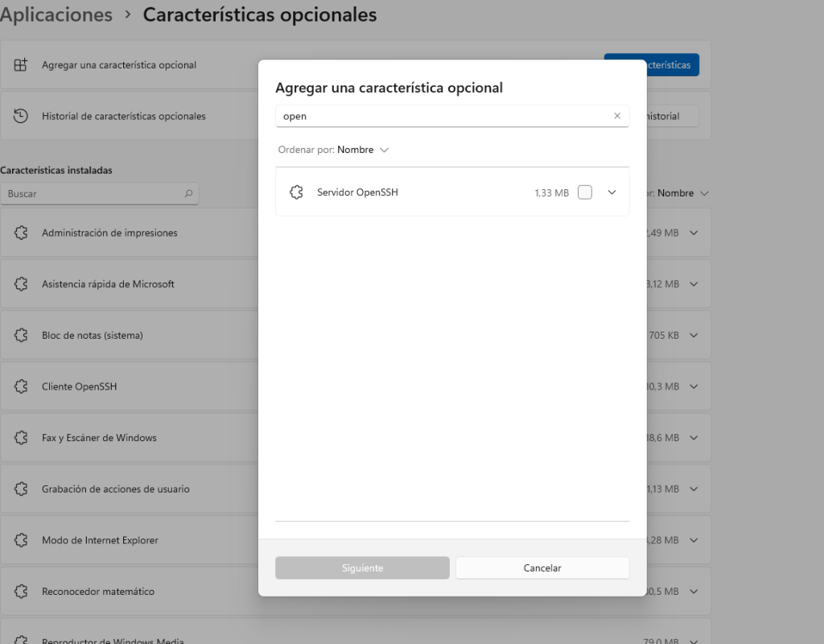Click the Modo de Internet Explorer icon
Image resolution: width=824 pixels, height=644 pixels.
21,540
